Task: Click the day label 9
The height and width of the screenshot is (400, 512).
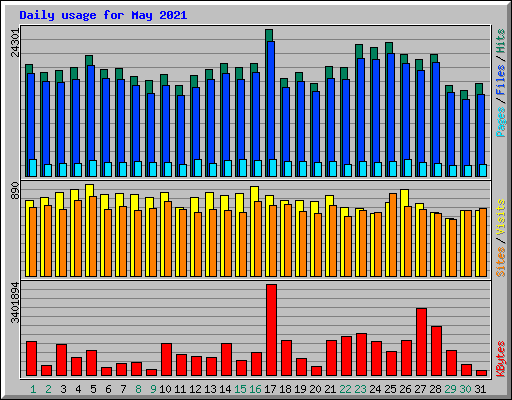Action: pyautogui.click(x=153, y=389)
